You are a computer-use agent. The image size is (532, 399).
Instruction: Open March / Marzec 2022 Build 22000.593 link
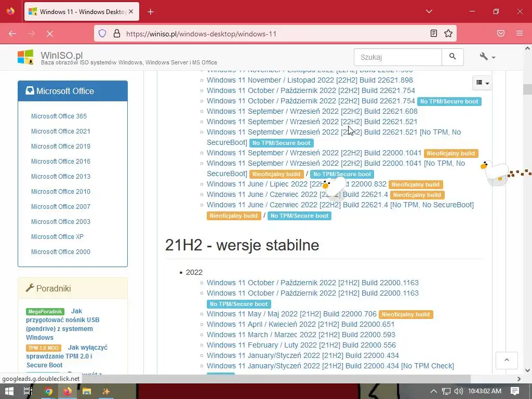pos(301,335)
